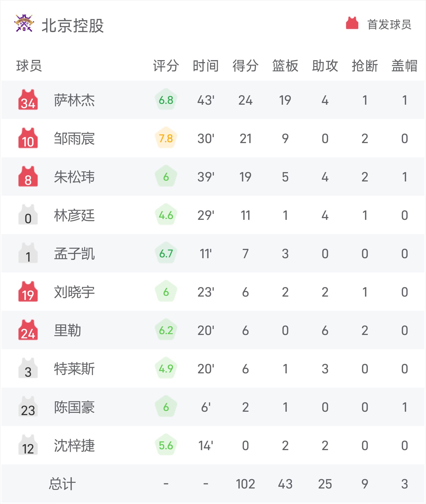The width and height of the screenshot is (426, 504).
Task: Sort by the 得分 column header
Action: [245, 66]
